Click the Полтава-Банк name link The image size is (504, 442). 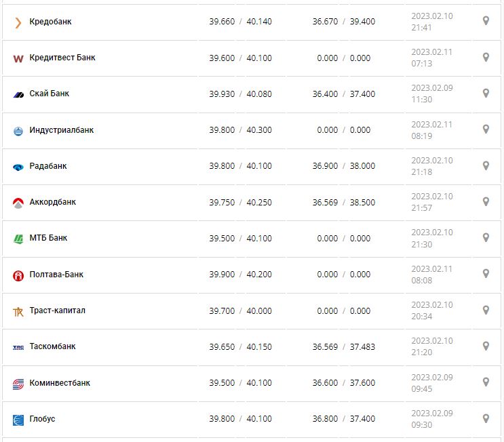[56, 275]
